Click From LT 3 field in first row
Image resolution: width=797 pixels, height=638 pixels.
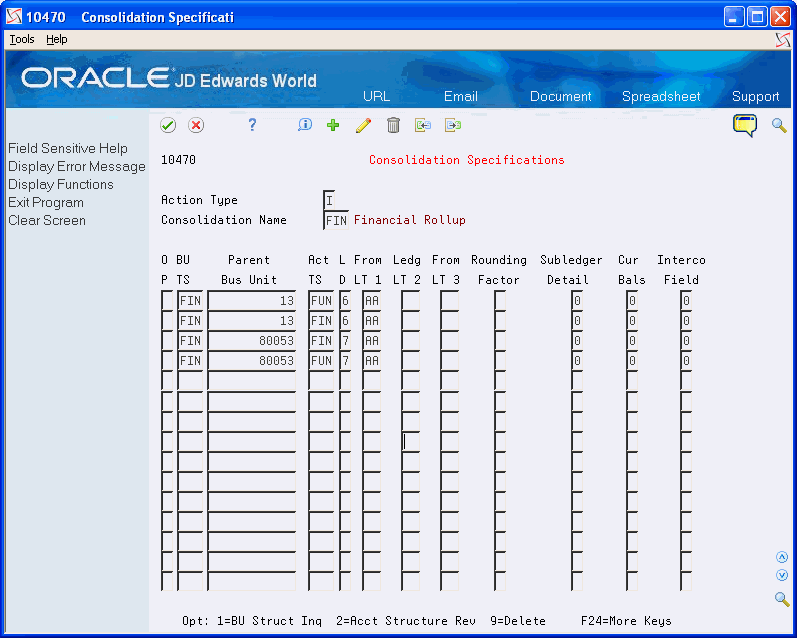450,300
